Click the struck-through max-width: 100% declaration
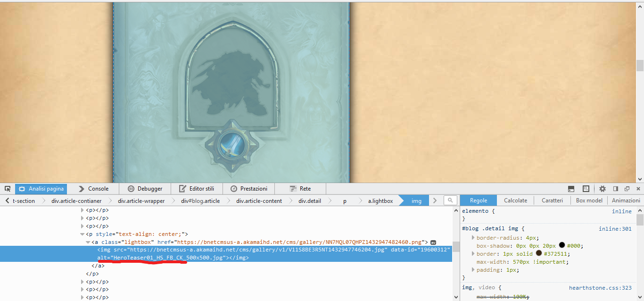Screen dimensions: 644x301 (x=503, y=297)
